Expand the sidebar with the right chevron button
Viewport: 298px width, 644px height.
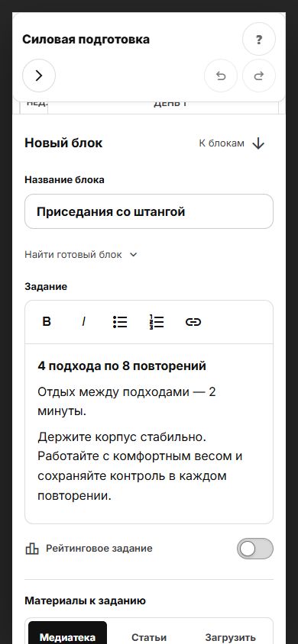pos(39,76)
